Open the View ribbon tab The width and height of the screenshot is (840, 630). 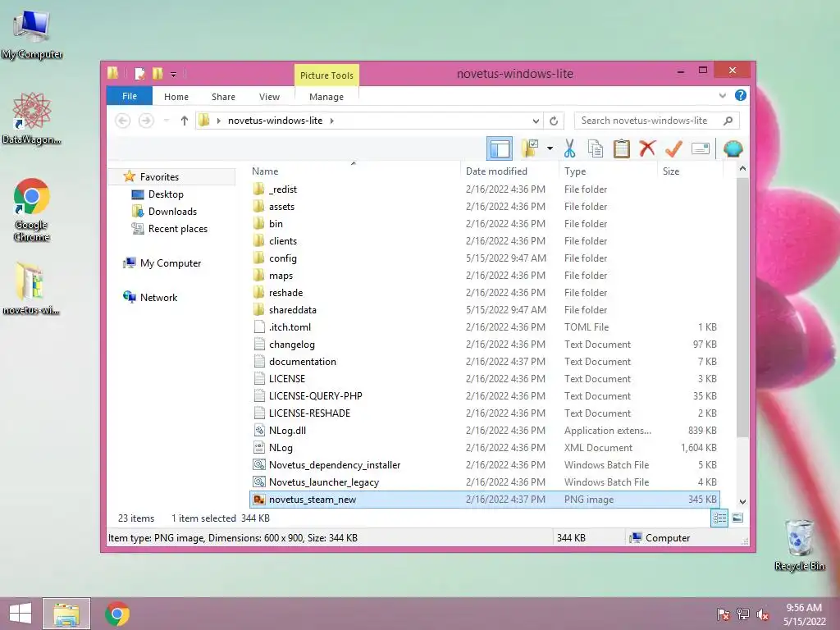pyautogui.click(x=269, y=97)
